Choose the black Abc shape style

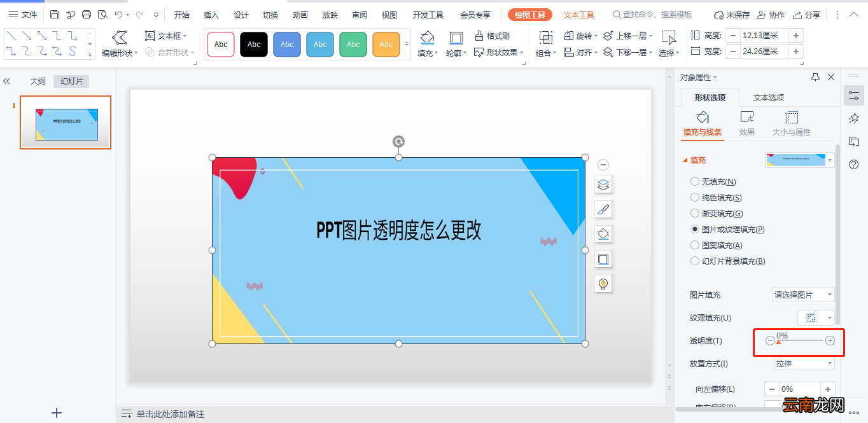pos(254,45)
